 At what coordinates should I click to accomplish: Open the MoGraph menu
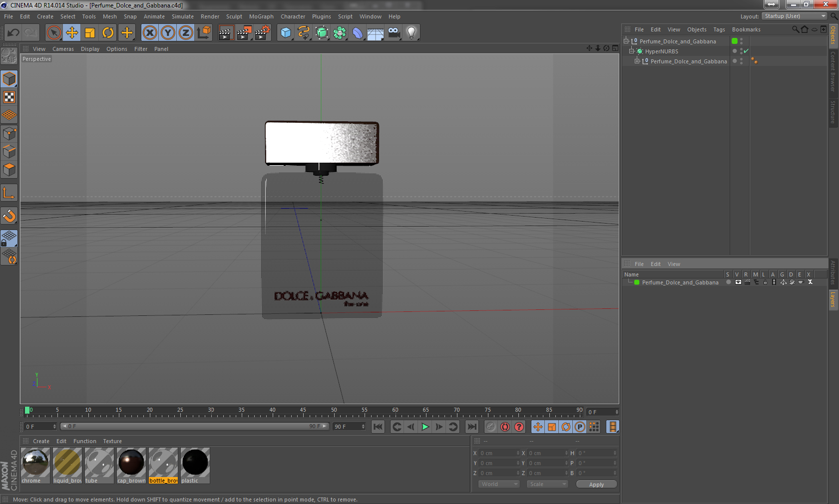[x=261, y=16]
